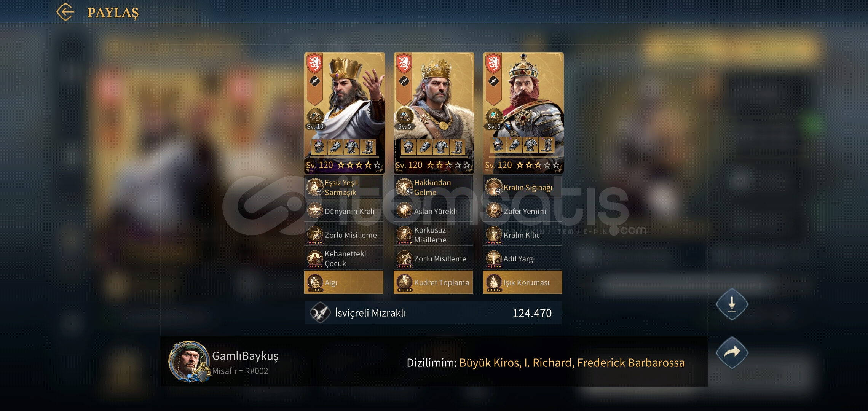Screen dimensions: 868x411
Task: Go back using the Paylaş arrow
Action: pyautogui.click(x=65, y=12)
